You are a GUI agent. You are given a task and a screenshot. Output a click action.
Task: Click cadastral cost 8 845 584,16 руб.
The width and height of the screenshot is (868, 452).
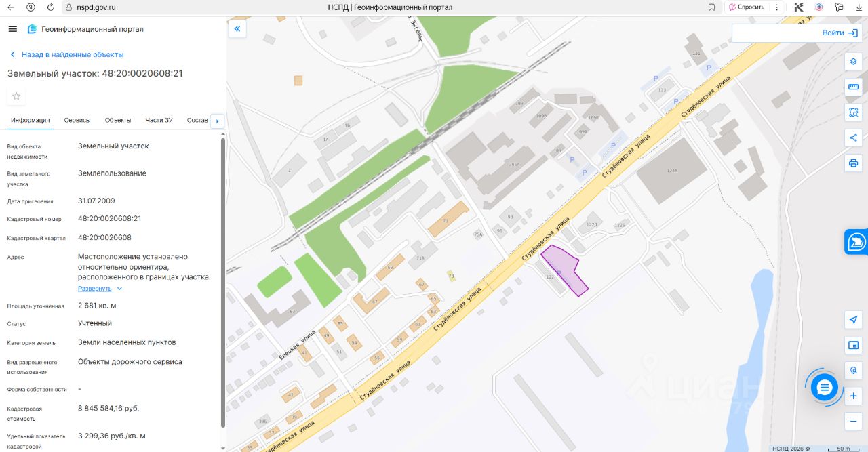(x=108, y=408)
